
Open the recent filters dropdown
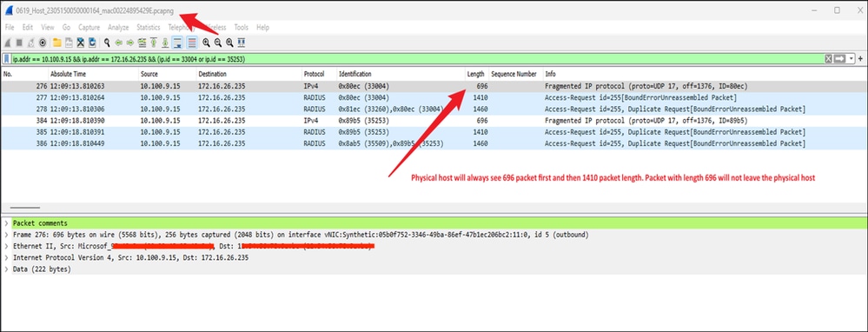point(851,58)
